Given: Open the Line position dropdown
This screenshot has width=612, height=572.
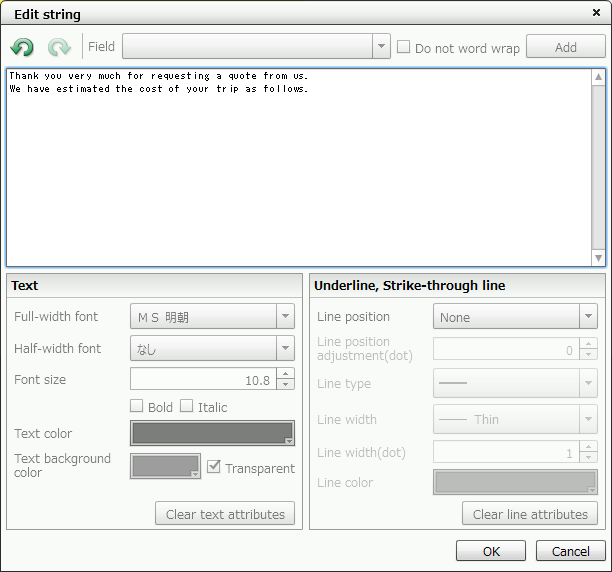Looking at the screenshot, I should pos(588,317).
